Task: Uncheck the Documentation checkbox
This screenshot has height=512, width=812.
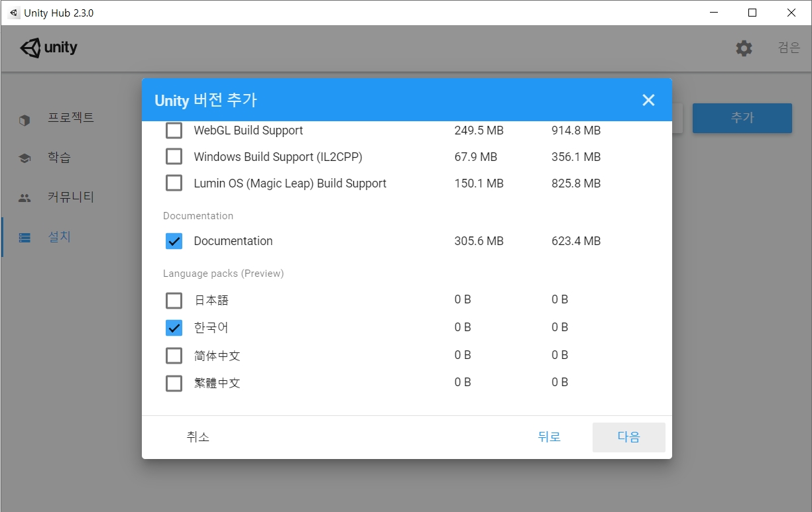Action: pos(174,241)
